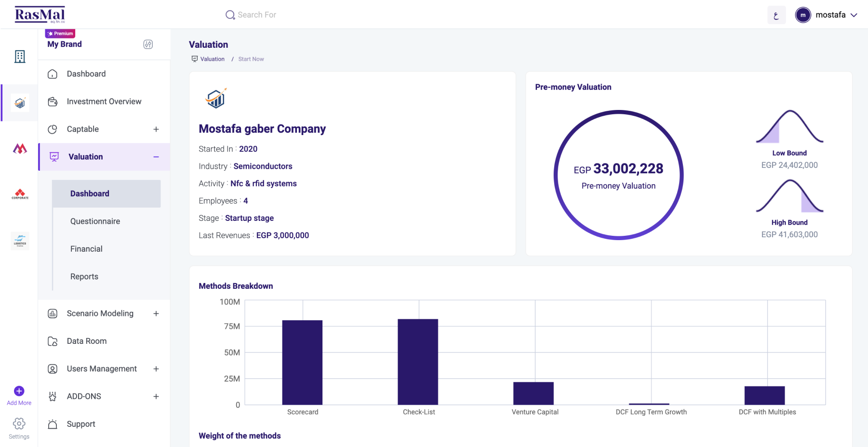
Task: Click the Add More plus icon
Action: point(19,391)
